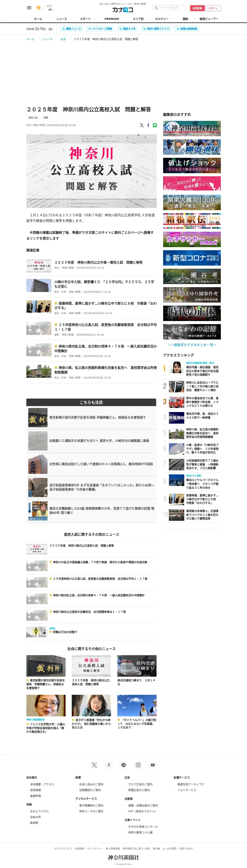Open ranking item 厚木の運送会社で火事
Viewport: 247px width, 868px height.
tap(192, 402)
